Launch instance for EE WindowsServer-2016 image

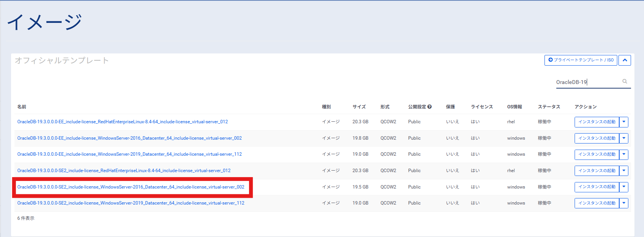tap(597, 138)
